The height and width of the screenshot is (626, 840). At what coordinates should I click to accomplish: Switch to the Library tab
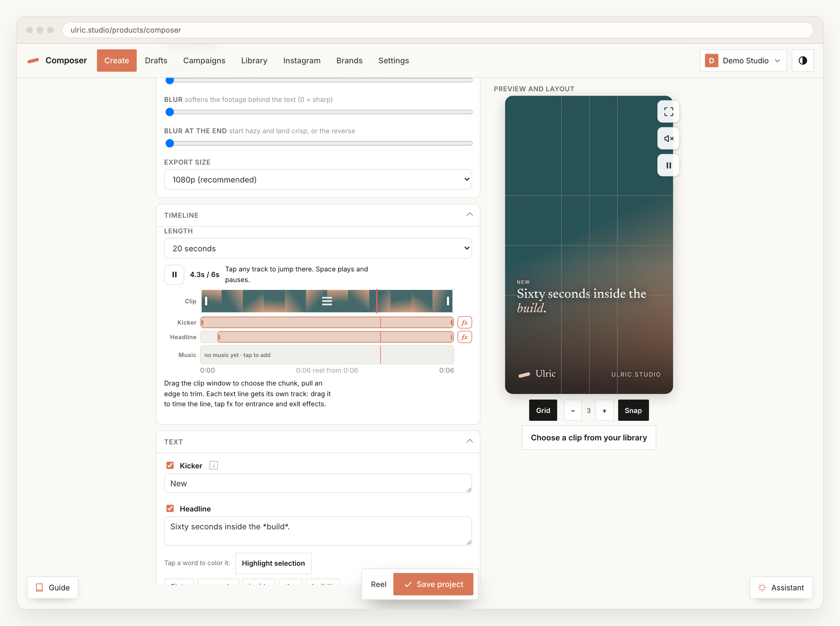254,61
